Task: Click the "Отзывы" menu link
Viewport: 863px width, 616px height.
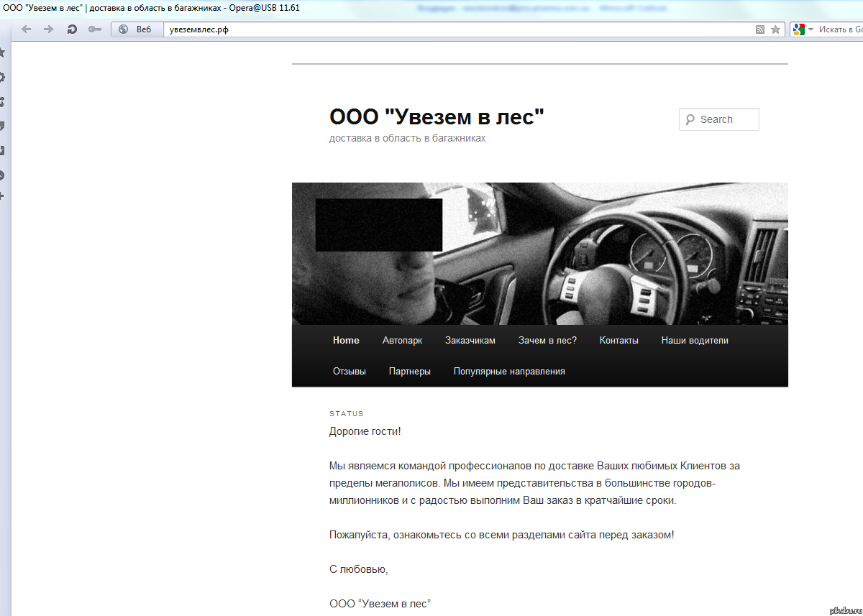Action: pos(349,372)
